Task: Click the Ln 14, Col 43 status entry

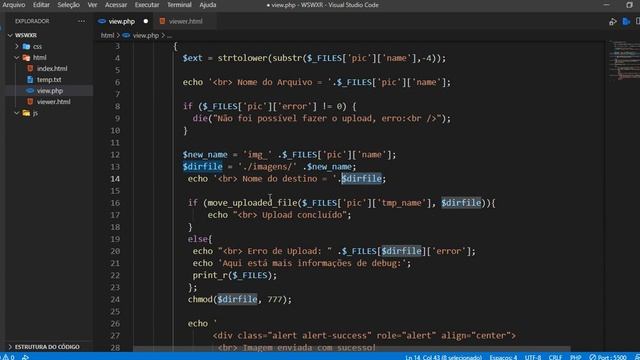Action: 443,357
